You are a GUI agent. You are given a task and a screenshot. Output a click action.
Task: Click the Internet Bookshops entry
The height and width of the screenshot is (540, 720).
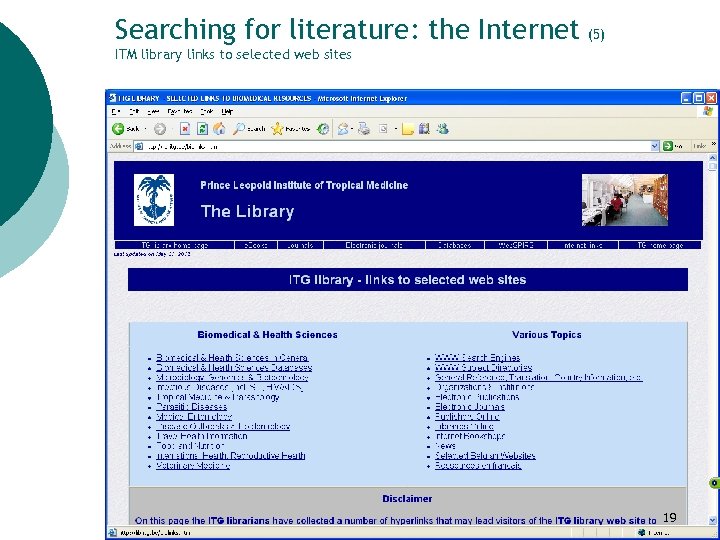click(x=470, y=436)
